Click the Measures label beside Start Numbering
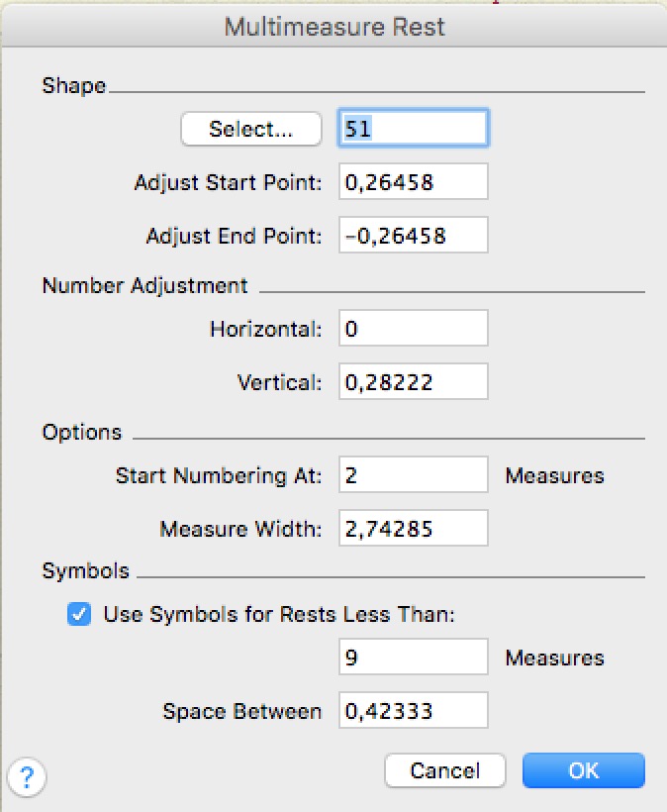The image size is (667, 812). [554, 475]
